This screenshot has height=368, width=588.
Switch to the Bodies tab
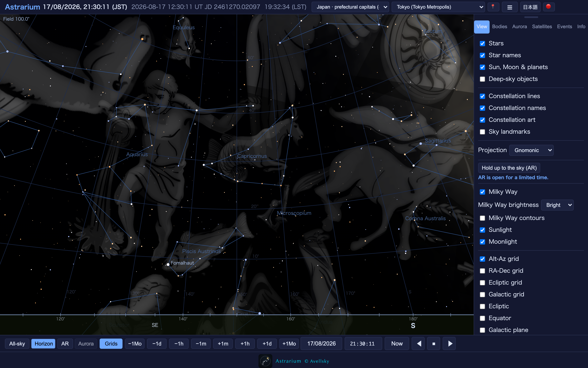500,27
